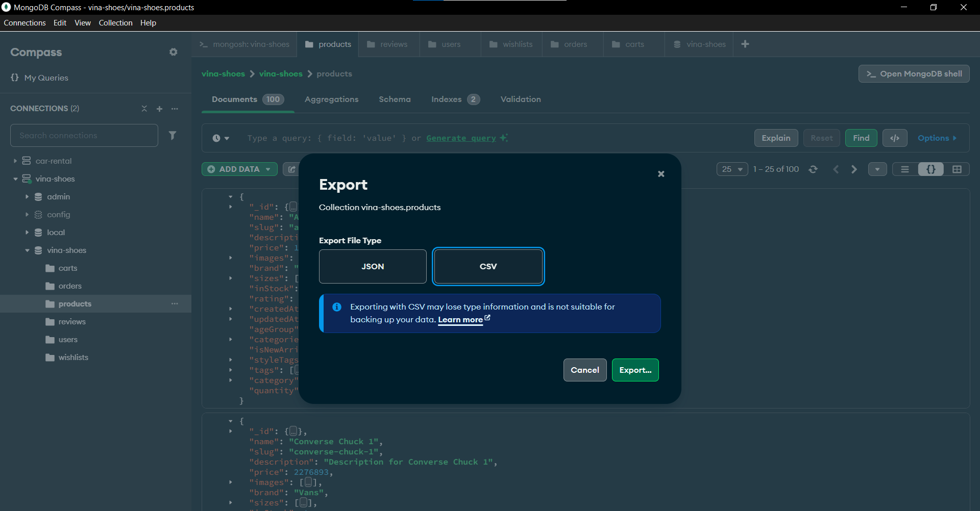
Task: Select CSV export file type
Action: [x=488, y=266]
